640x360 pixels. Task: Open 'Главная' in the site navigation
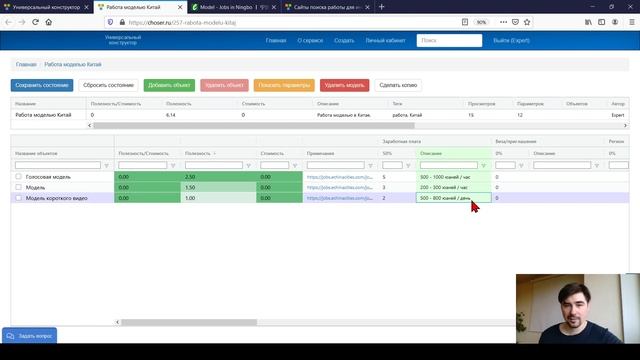coord(276,40)
